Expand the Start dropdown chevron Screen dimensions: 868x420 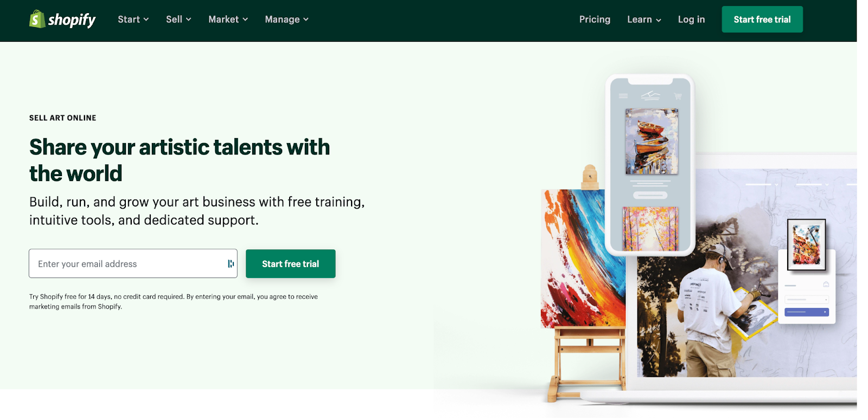(x=146, y=20)
